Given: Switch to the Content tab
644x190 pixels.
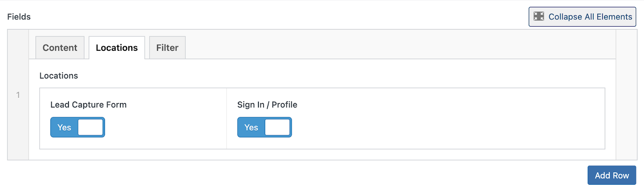Looking at the screenshot, I should click(60, 47).
